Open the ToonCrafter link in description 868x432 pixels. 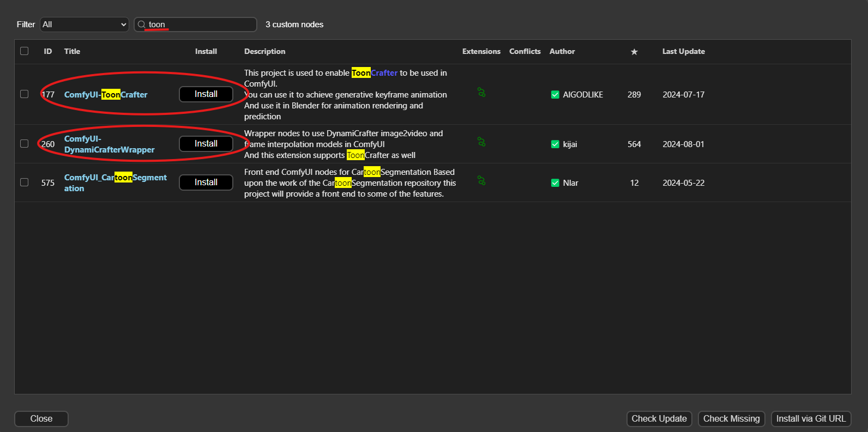coord(375,73)
